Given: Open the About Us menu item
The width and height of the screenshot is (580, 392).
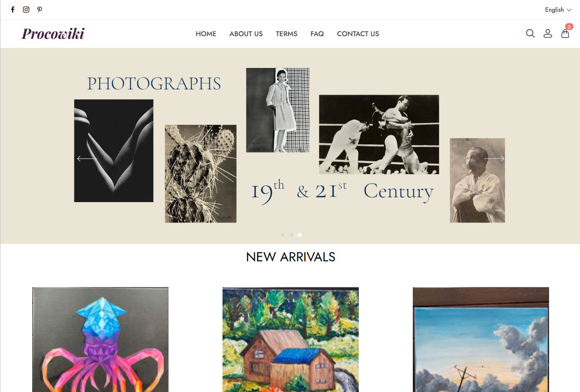Looking at the screenshot, I should tap(246, 34).
